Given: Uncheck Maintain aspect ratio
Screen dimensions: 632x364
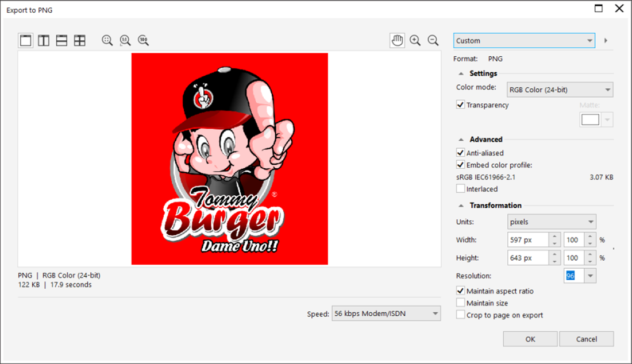Looking at the screenshot, I should (461, 291).
